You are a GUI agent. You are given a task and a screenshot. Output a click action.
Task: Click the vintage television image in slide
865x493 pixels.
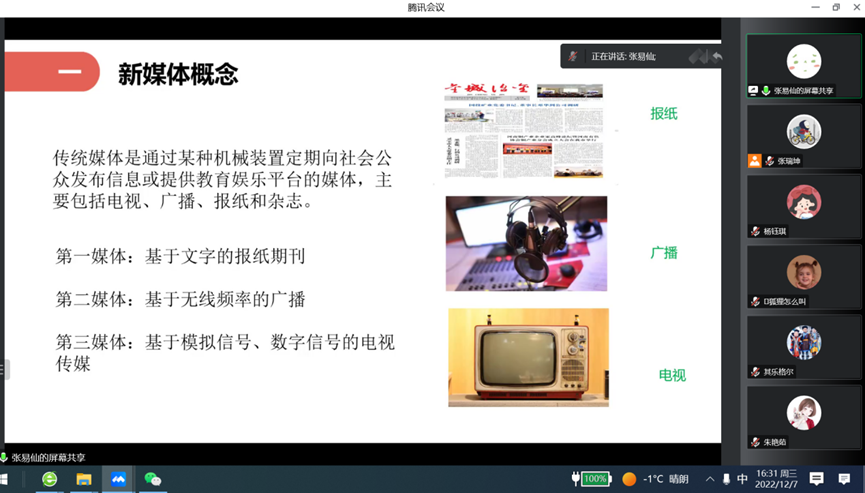tap(528, 357)
